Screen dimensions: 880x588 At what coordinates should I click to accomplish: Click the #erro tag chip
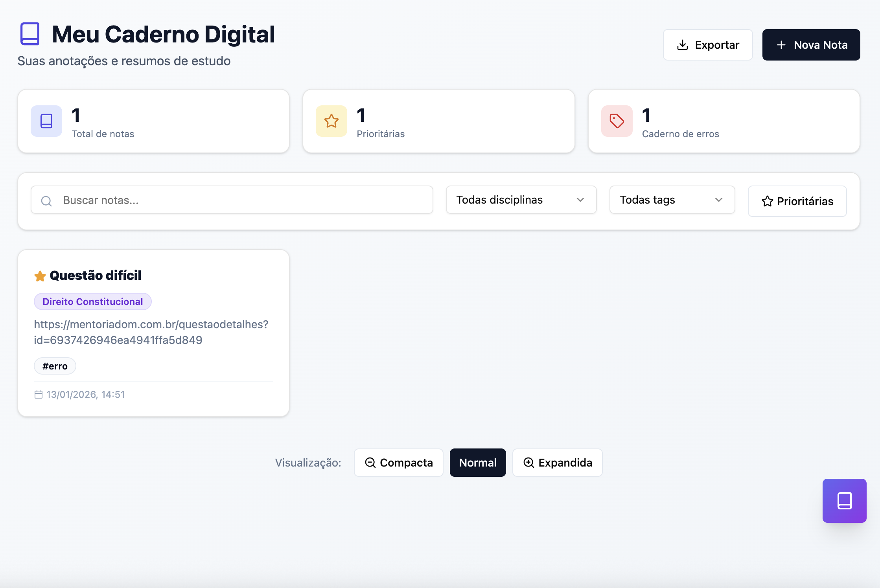coord(55,366)
